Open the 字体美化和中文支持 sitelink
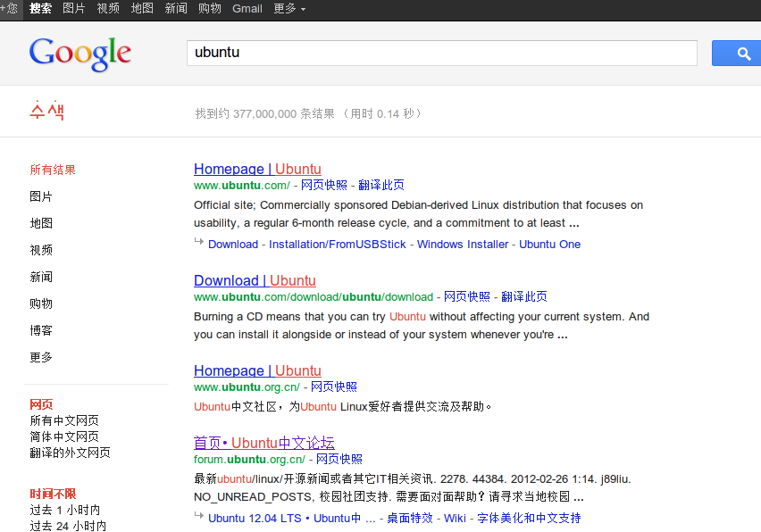This screenshot has height=532, width=761. [x=529, y=518]
